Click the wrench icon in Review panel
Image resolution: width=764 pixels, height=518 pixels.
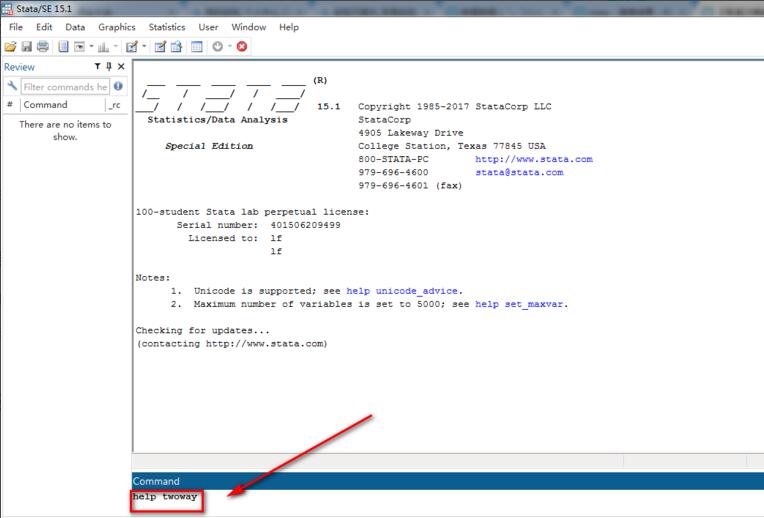(12, 87)
